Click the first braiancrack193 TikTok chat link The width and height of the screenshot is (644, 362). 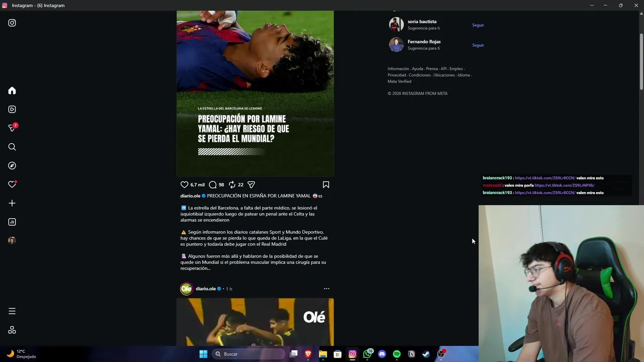pos(545,178)
